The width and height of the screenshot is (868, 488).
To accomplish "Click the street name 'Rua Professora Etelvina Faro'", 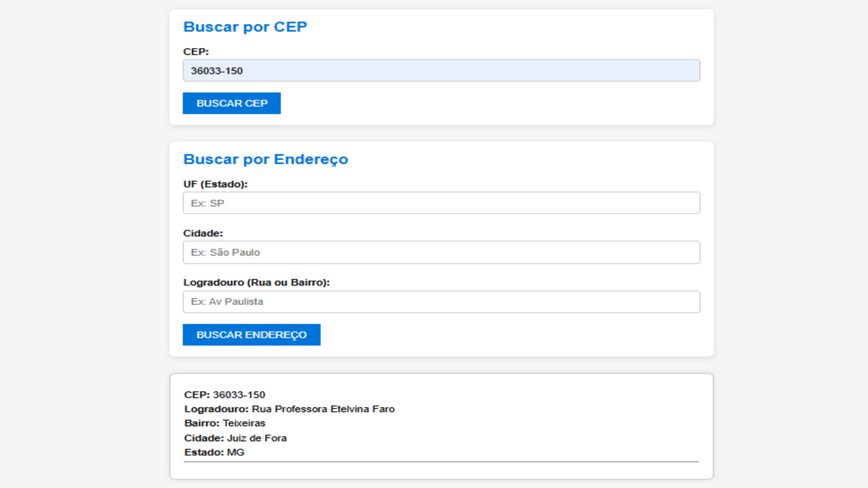I will [323, 409].
